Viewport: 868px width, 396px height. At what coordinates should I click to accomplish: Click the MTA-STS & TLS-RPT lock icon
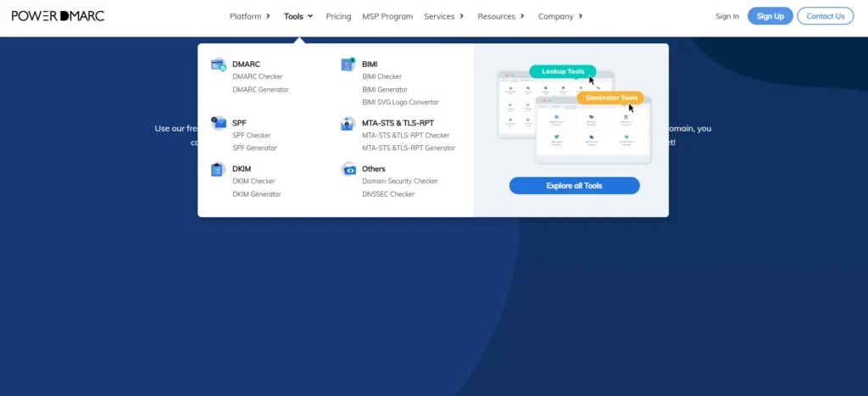click(x=348, y=124)
